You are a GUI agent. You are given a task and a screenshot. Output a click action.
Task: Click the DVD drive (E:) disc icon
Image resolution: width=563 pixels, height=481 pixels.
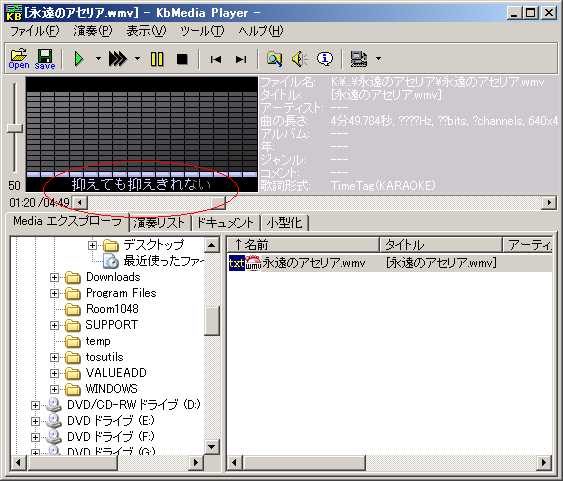click(54, 421)
